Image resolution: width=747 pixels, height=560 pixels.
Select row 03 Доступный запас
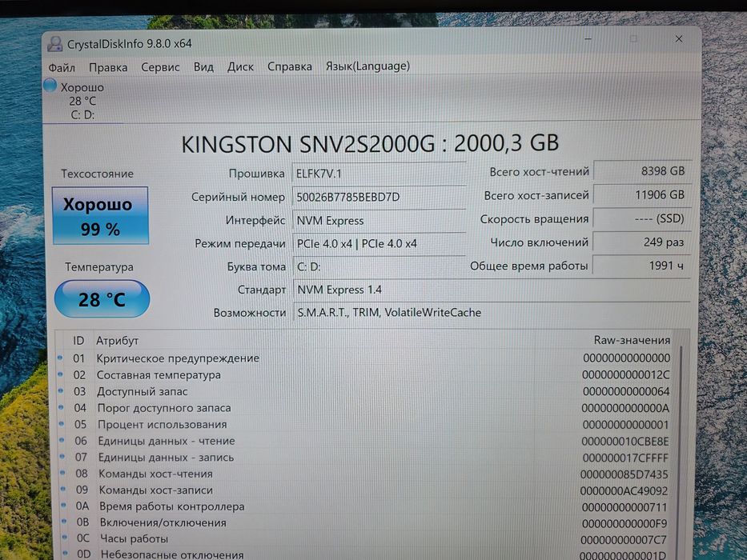(x=365, y=391)
